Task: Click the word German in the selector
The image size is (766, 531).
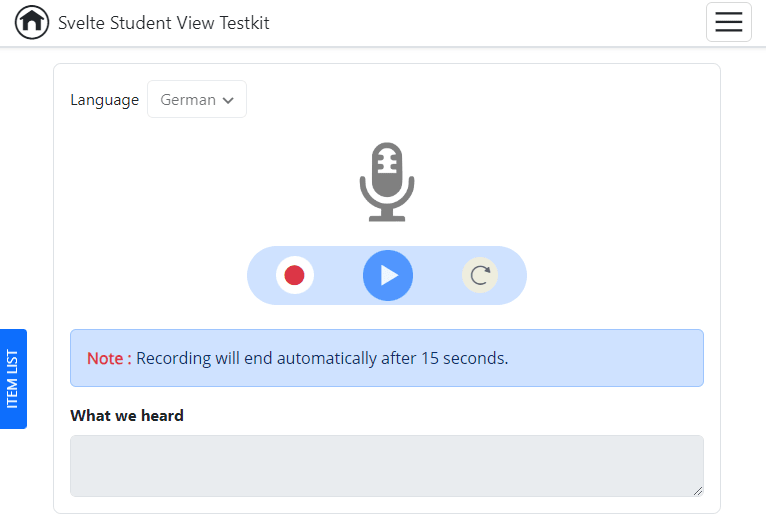Action: click(x=187, y=100)
